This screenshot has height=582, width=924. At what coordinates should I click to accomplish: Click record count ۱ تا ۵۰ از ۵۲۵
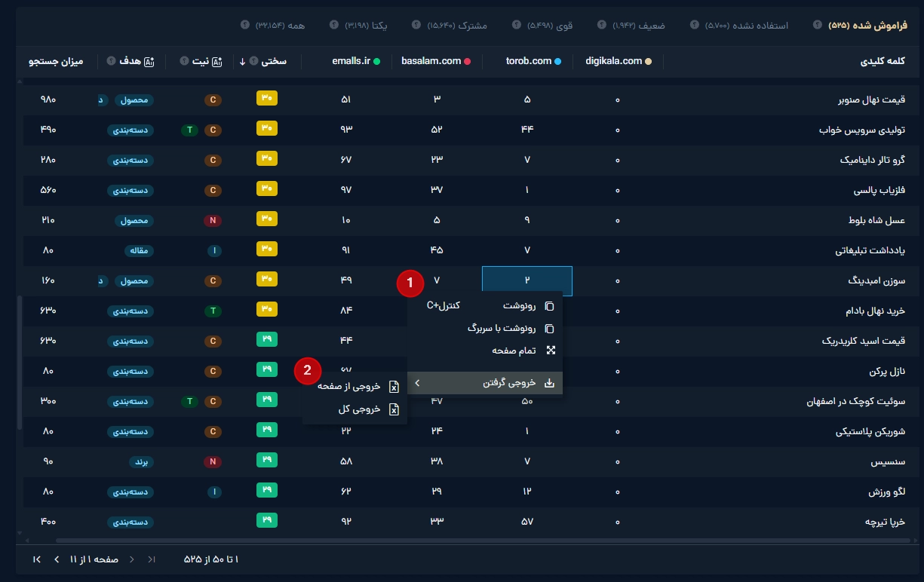coord(211,559)
